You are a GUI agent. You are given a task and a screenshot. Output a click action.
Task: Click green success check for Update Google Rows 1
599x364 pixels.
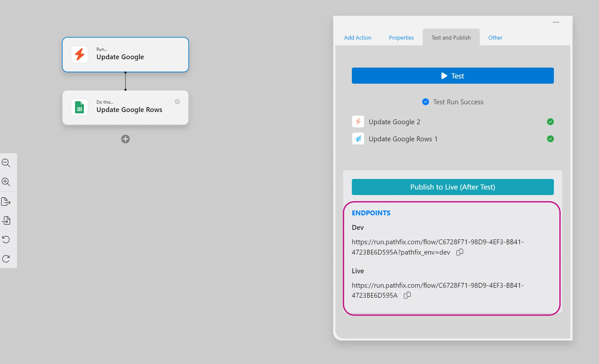(550, 139)
